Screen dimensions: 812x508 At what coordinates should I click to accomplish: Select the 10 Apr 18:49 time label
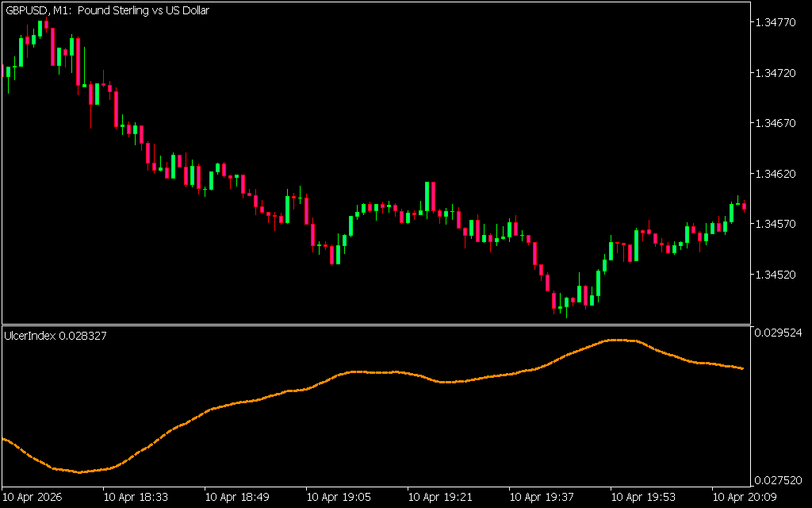click(x=236, y=498)
